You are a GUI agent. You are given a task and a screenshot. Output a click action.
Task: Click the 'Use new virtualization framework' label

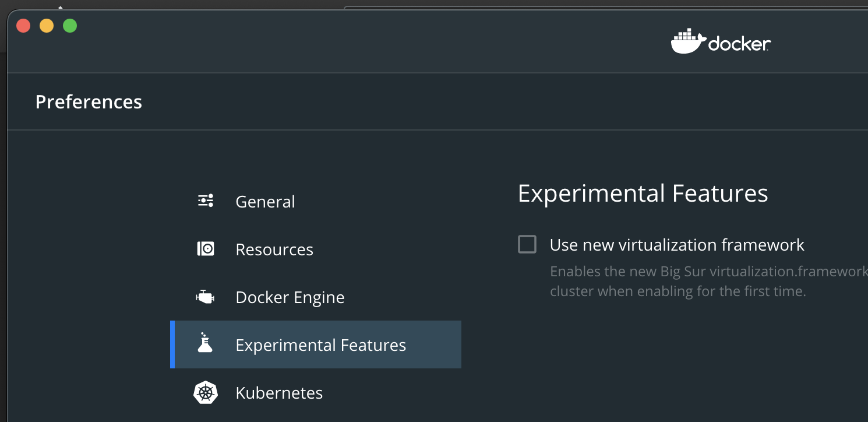pyautogui.click(x=677, y=245)
